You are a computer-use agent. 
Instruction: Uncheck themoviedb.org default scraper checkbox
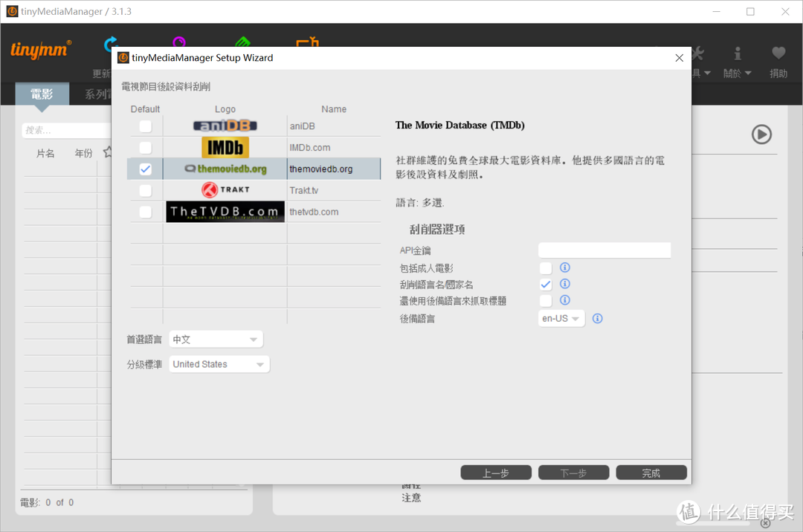pos(146,169)
